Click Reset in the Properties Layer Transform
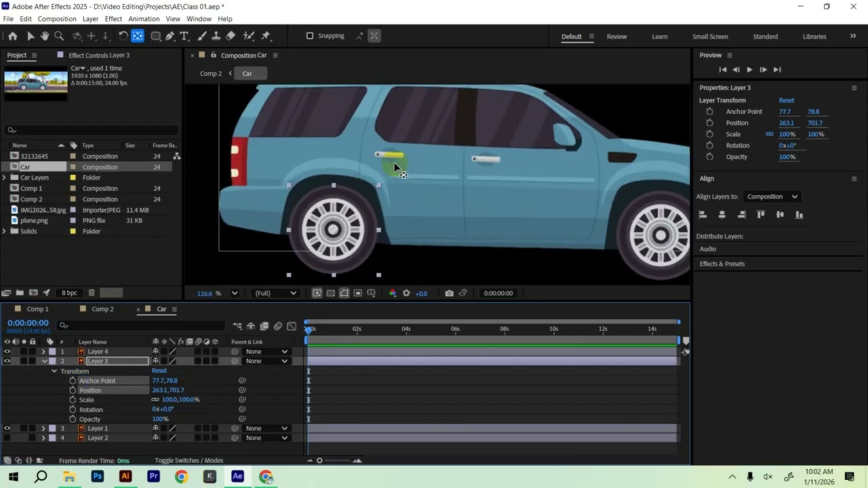 click(x=787, y=100)
